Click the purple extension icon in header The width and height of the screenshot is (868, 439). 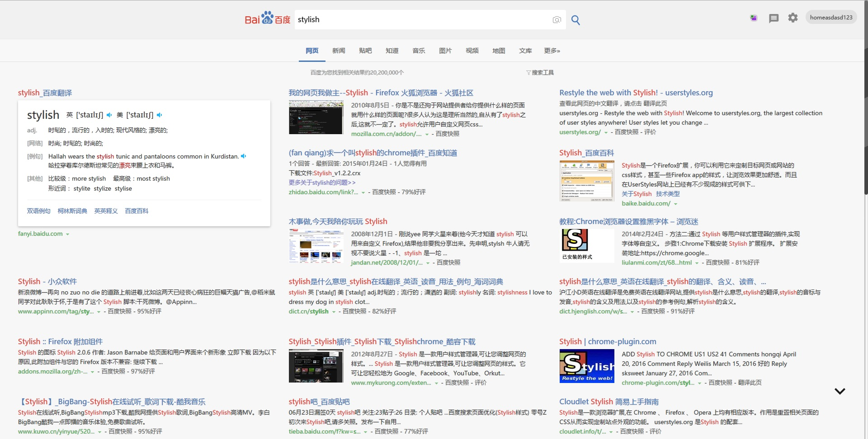(x=754, y=18)
